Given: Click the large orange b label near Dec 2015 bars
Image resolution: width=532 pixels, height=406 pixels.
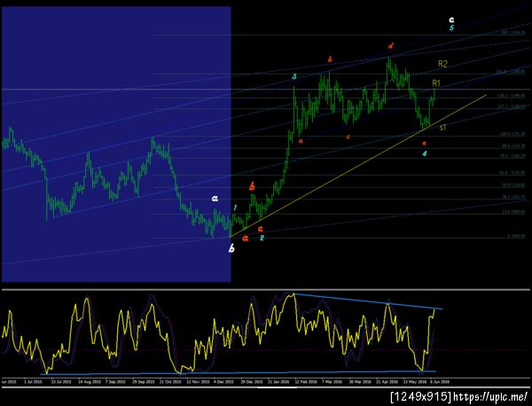Looking at the screenshot, I should tap(252, 186).
